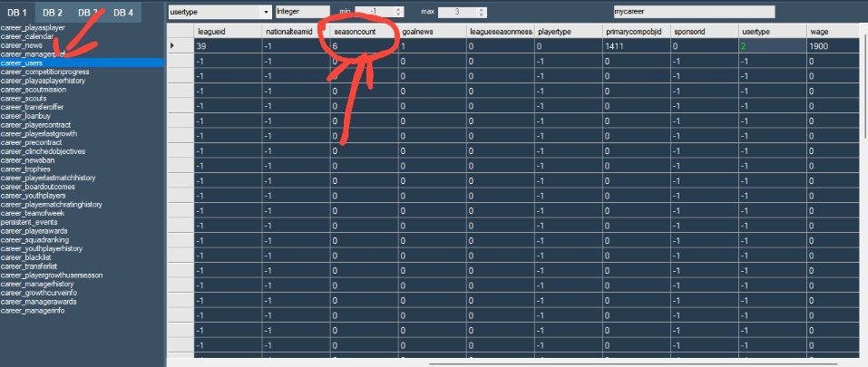Open career_managerinfo table
Screen dimensions: 868x367
pos(33,311)
